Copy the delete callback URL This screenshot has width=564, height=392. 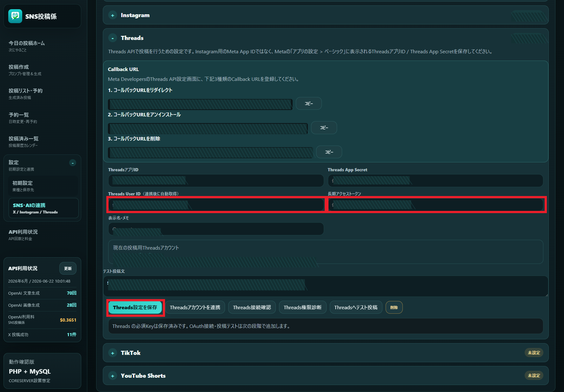[329, 152]
